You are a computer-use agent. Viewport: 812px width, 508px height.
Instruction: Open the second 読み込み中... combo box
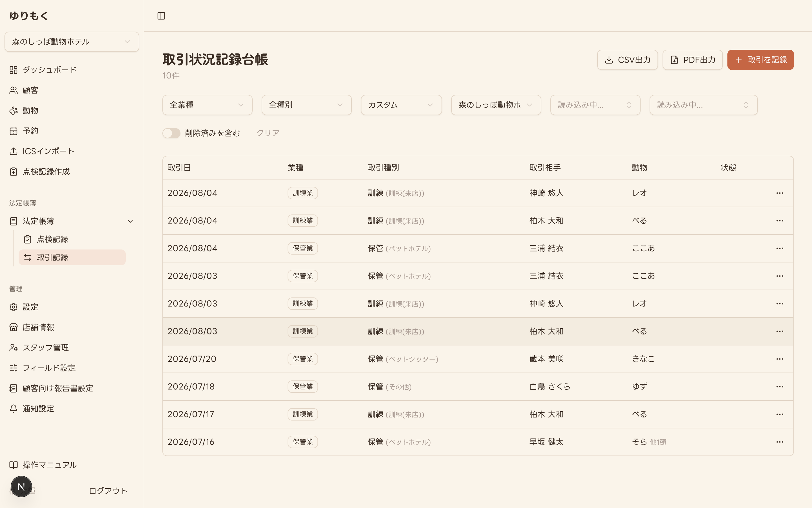[x=704, y=105]
